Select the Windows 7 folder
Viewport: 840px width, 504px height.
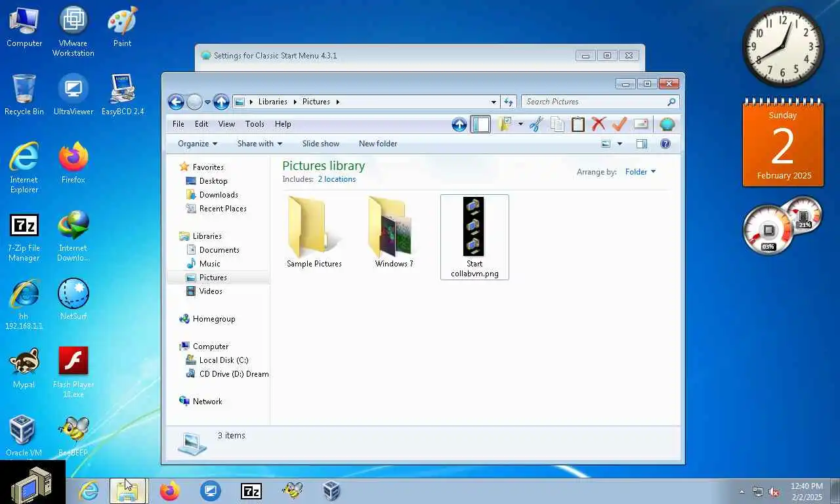[394, 232]
